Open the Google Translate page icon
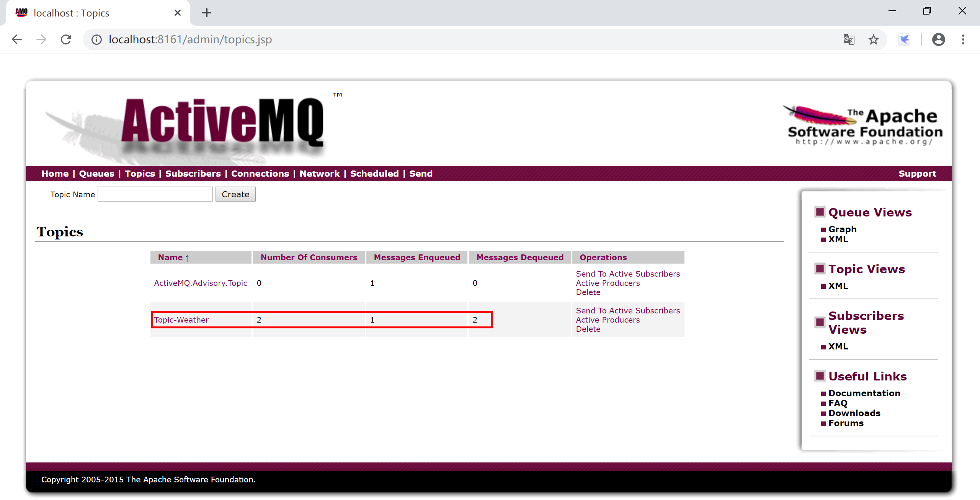The height and width of the screenshot is (500, 980). tap(849, 39)
